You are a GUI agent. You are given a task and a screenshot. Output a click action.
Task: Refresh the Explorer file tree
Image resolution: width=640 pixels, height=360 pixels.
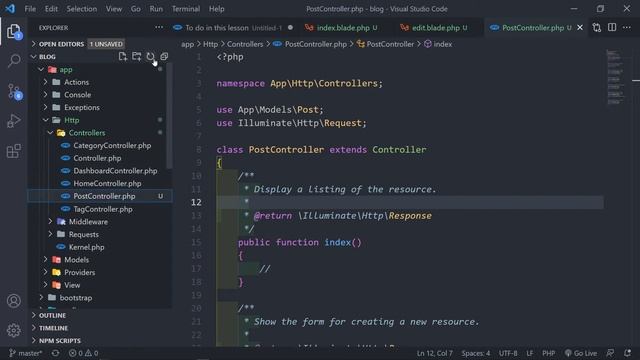point(150,56)
